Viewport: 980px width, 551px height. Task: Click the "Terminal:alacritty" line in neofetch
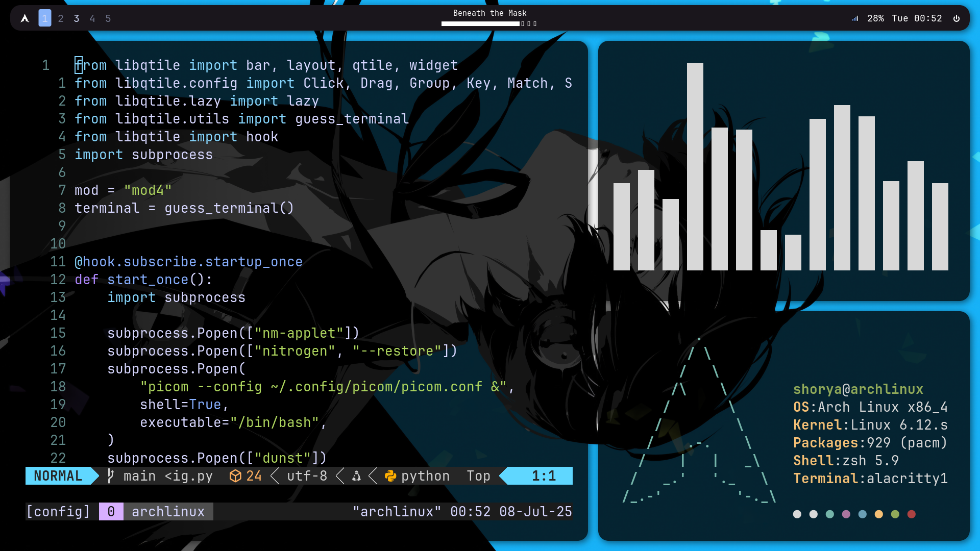point(870,479)
